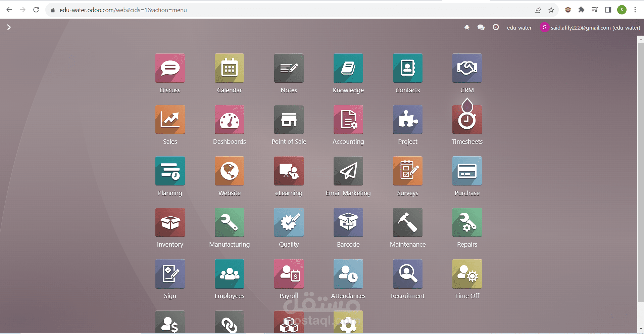Click the browser address bar URL
Viewport: 644px width, 334px height.
click(x=123, y=10)
